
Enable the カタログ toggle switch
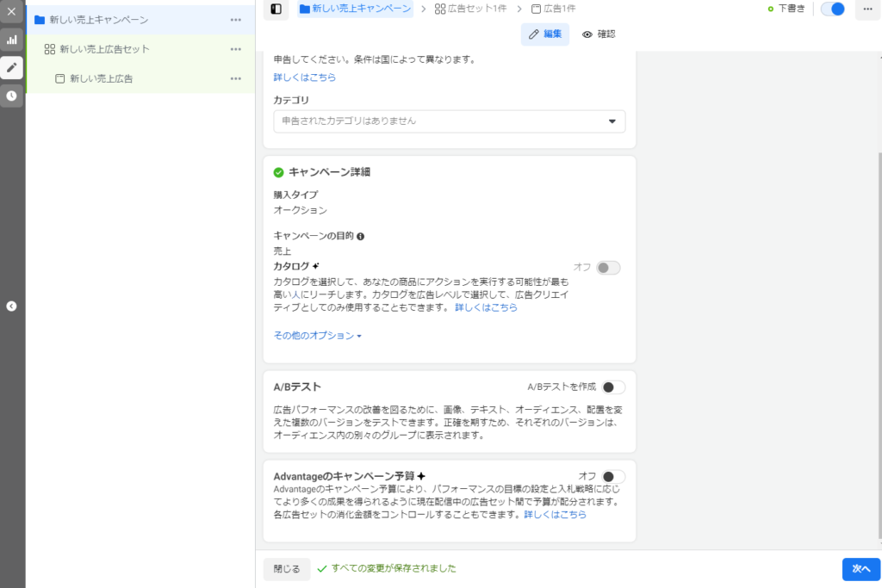[608, 268]
